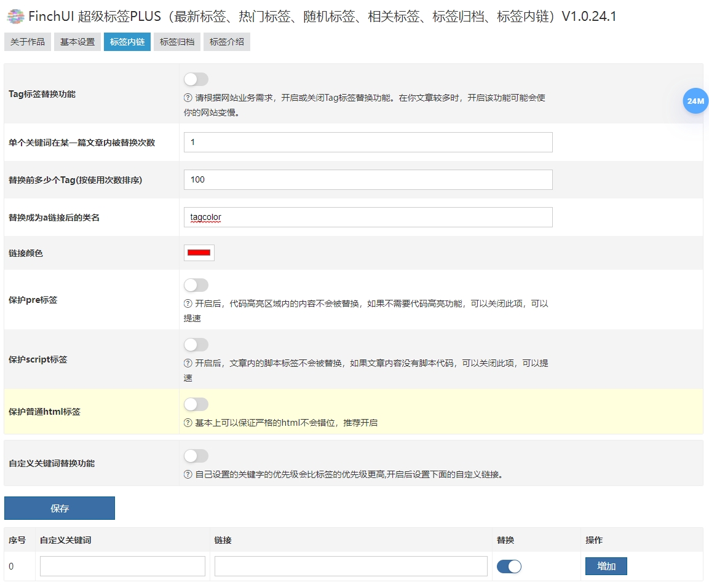Click help icon in 自定义关键词替换功能 description

(188, 474)
